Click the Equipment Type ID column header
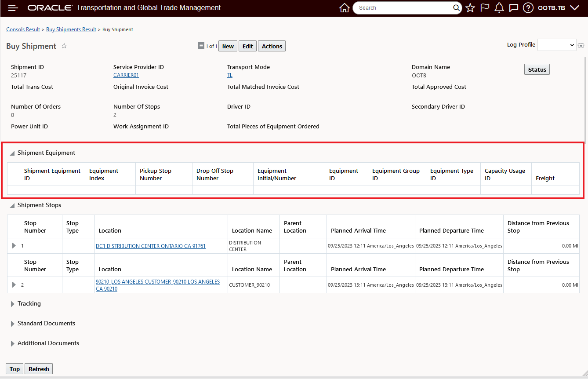 click(453, 175)
